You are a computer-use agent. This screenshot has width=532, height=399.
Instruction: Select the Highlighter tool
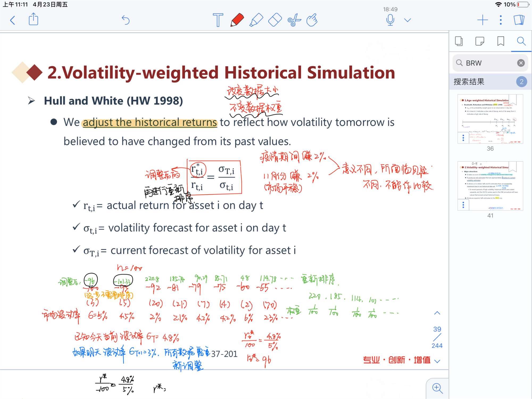click(256, 20)
